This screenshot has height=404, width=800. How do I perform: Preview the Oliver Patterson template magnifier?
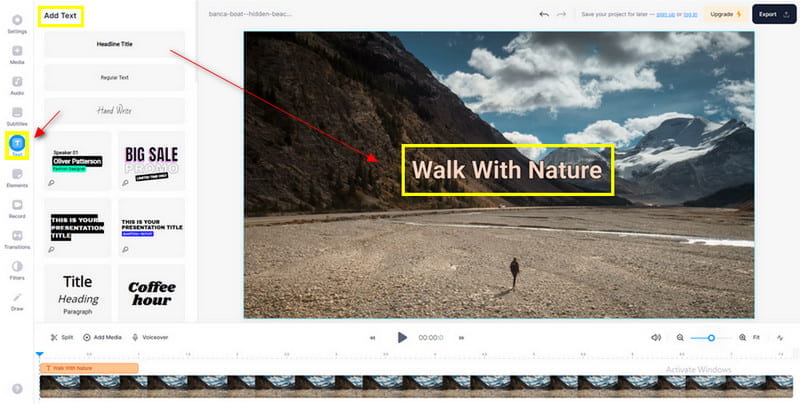point(52,183)
